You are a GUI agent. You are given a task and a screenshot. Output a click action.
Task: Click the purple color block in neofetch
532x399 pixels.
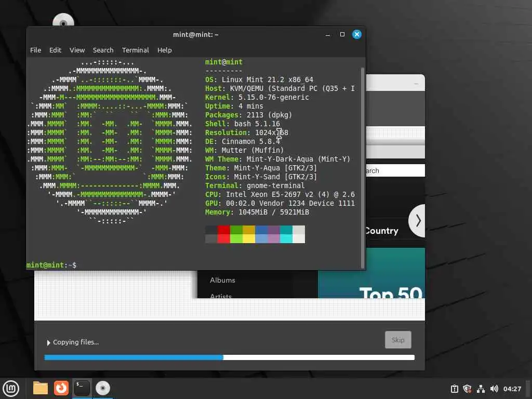pyautogui.click(x=274, y=234)
